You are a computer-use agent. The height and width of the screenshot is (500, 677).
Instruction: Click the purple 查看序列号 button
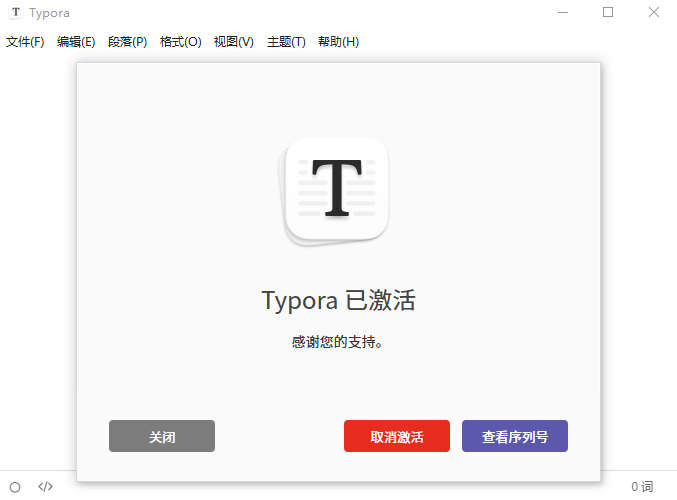[x=515, y=436]
